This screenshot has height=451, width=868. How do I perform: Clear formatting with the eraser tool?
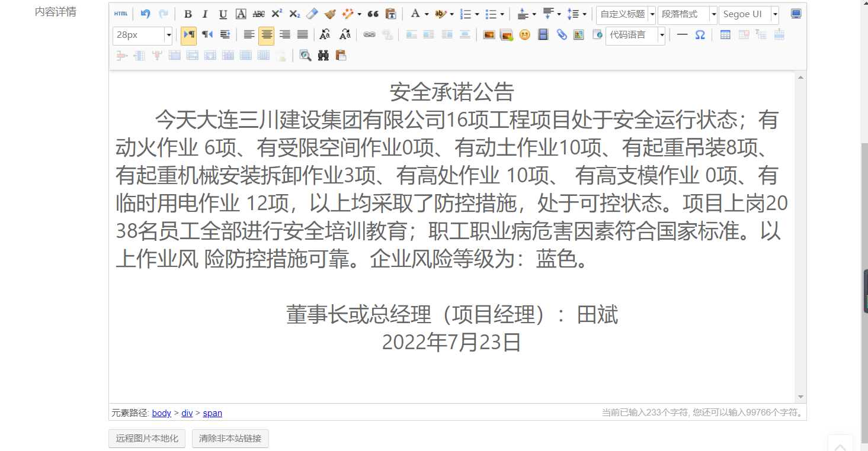[x=312, y=14]
